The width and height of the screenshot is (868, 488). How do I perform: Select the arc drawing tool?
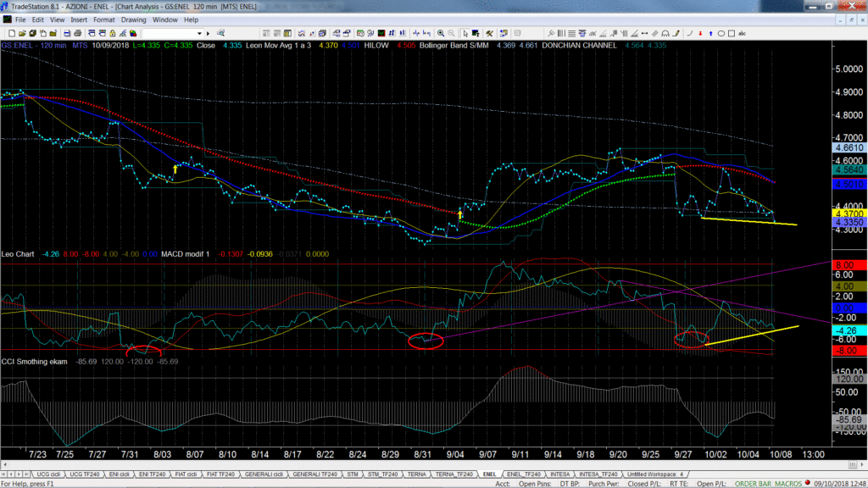click(690, 33)
